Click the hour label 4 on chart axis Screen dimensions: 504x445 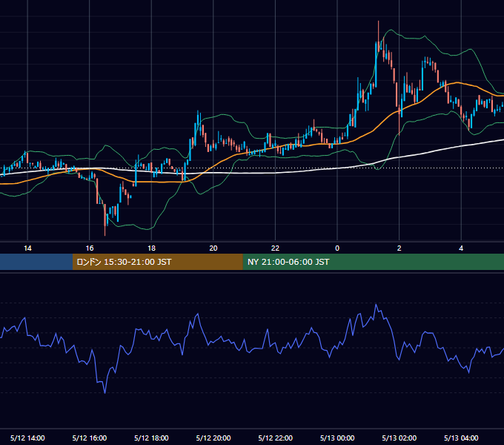pos(461,248)
